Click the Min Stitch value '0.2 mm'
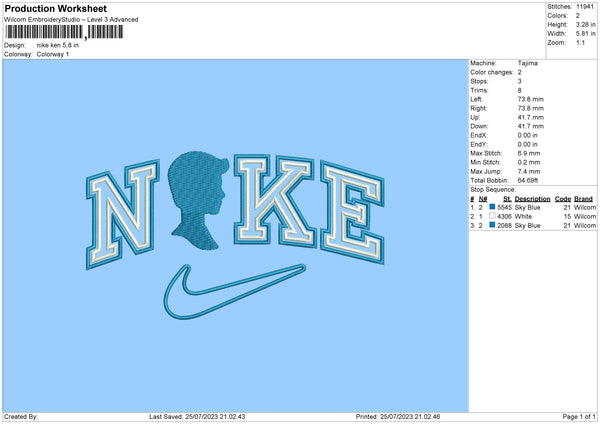This screenshot has width=600, height=424. click(x=529, y=162)
